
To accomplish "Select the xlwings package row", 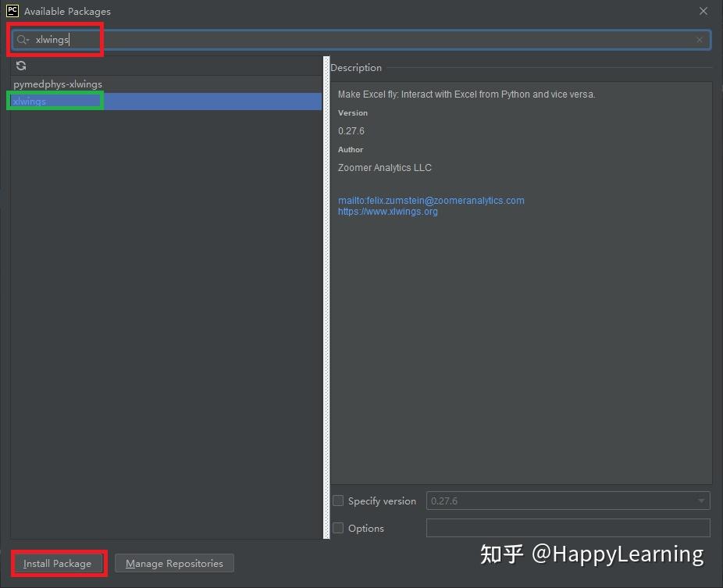I will coord(166,102).
